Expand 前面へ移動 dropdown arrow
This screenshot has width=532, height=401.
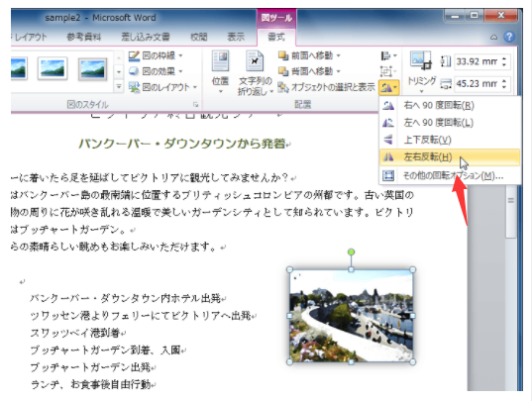tap(338, 55)
